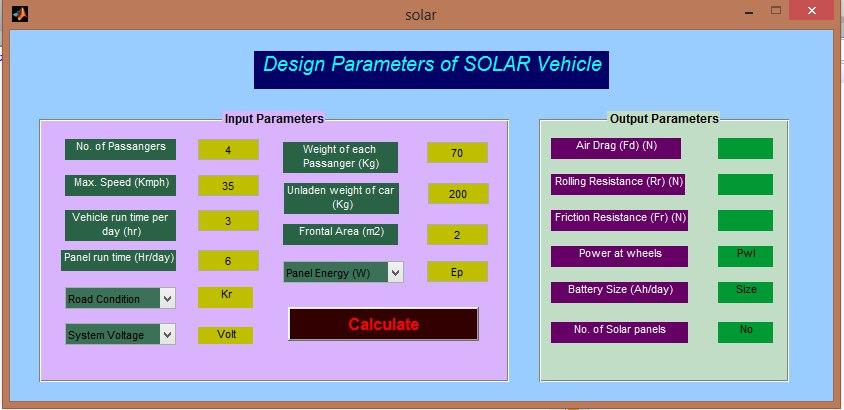Close the solar window
The height and width of the screenshot is (410, 844).
click(x=812, y=10)
